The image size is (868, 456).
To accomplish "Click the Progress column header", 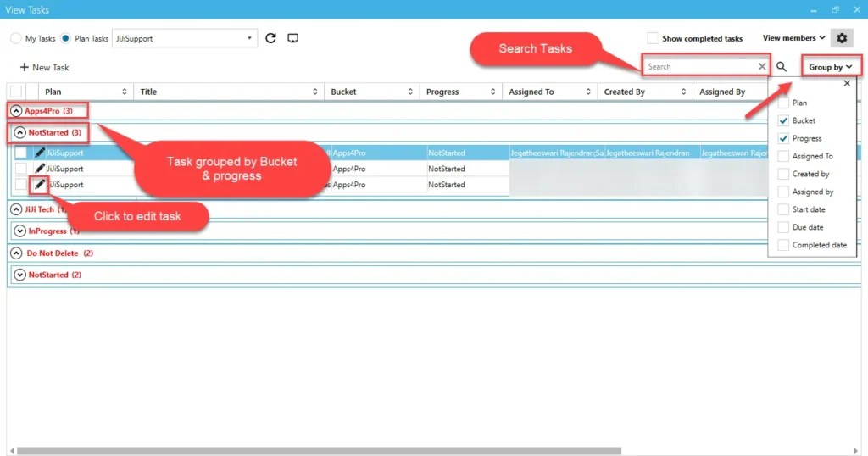I will [x=458, y=92].
